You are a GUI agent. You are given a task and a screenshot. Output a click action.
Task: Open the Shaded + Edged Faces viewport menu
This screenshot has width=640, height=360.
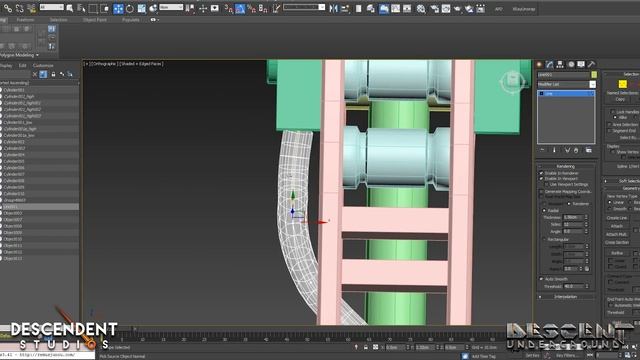tap(141, 64)
